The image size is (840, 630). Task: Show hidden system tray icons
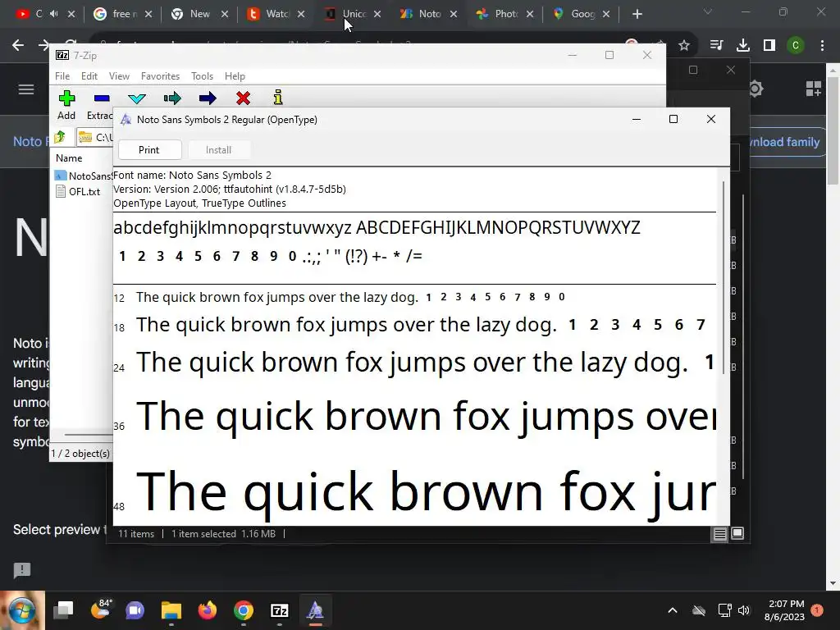pos(673,610)
